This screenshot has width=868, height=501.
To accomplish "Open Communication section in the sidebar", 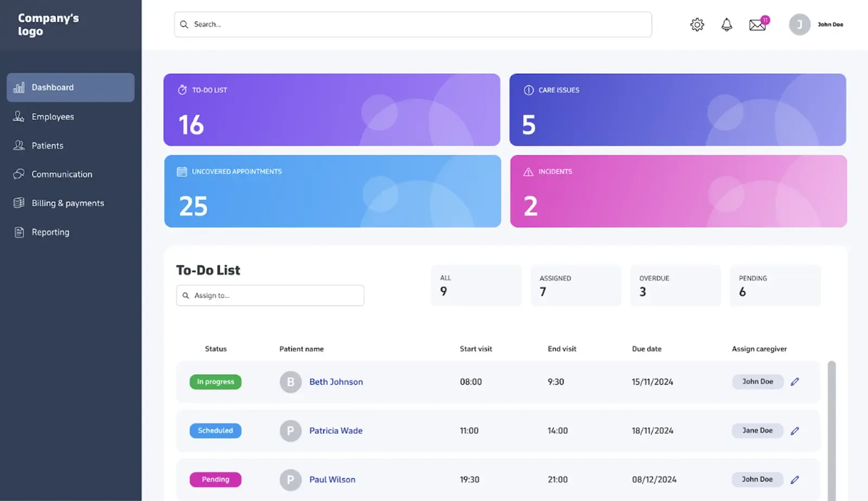I will click(x=61, y=174).
